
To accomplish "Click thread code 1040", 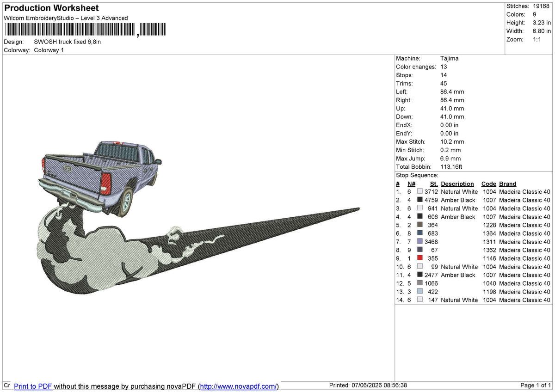I will coord(488,283).
